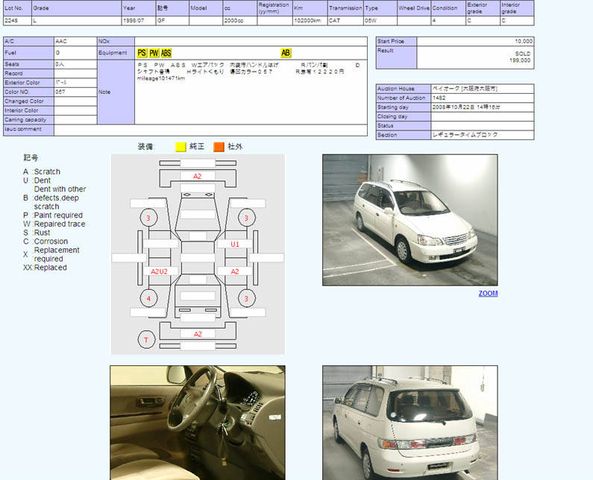This screenshot has width=593, height=480.
Task: Click the Scratch legend entry
Action: tap(47, 171)
